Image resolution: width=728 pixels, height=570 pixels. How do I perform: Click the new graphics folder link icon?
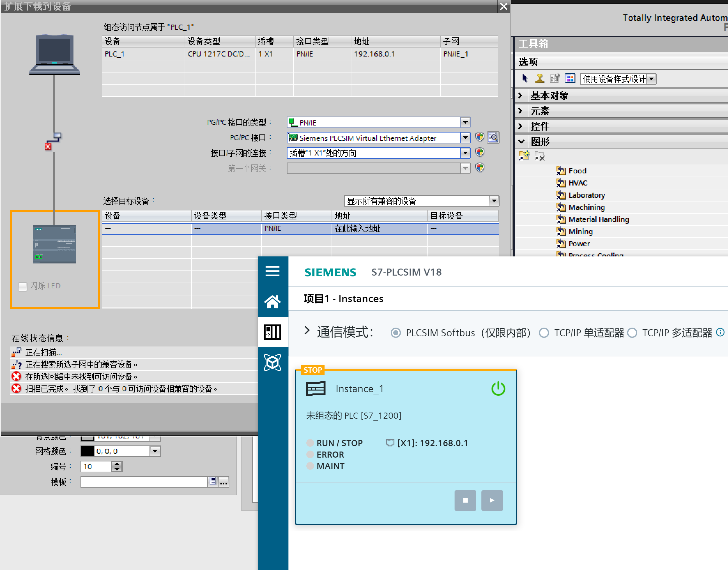(524, 156)
